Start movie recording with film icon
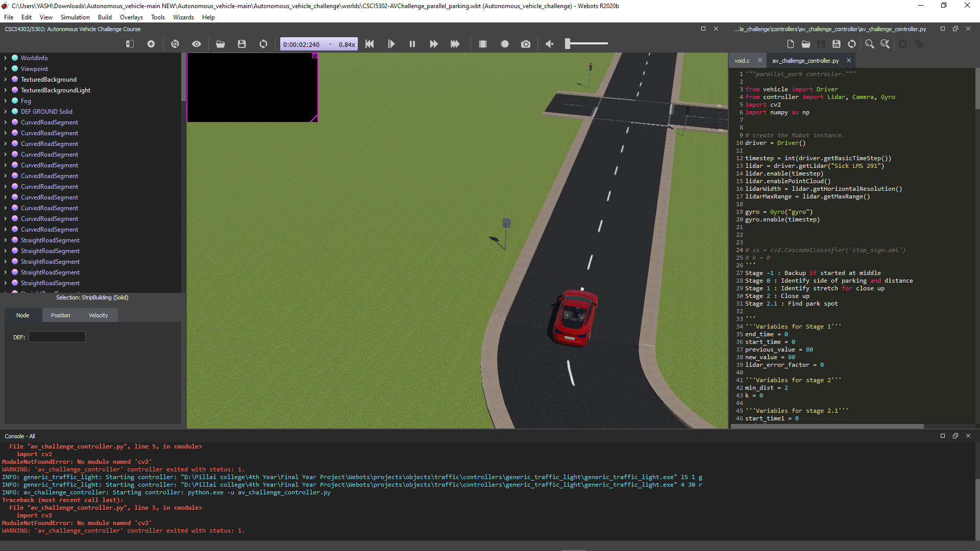Screen dimensions: 980x551 tap(483, 44)
